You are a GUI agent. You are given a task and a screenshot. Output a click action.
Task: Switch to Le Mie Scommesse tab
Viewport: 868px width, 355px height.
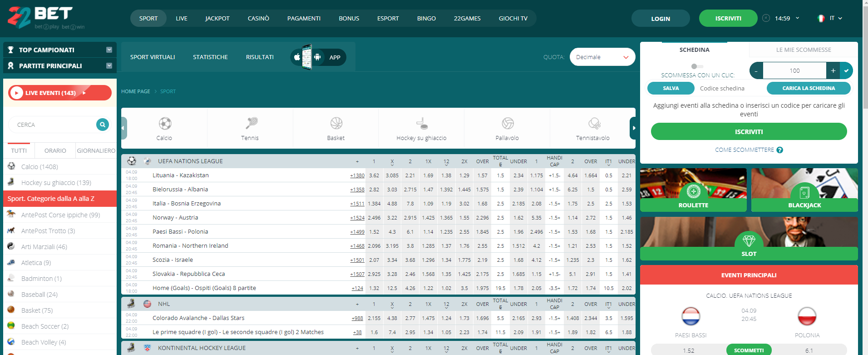click(804, 50)
